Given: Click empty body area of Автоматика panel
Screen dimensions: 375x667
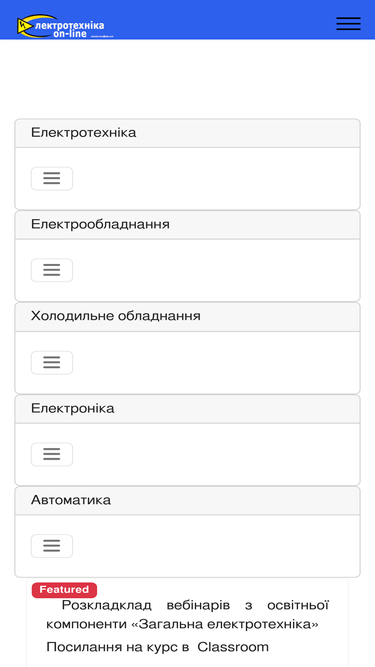Looking at the screenshot, I should tap(213, 546).
